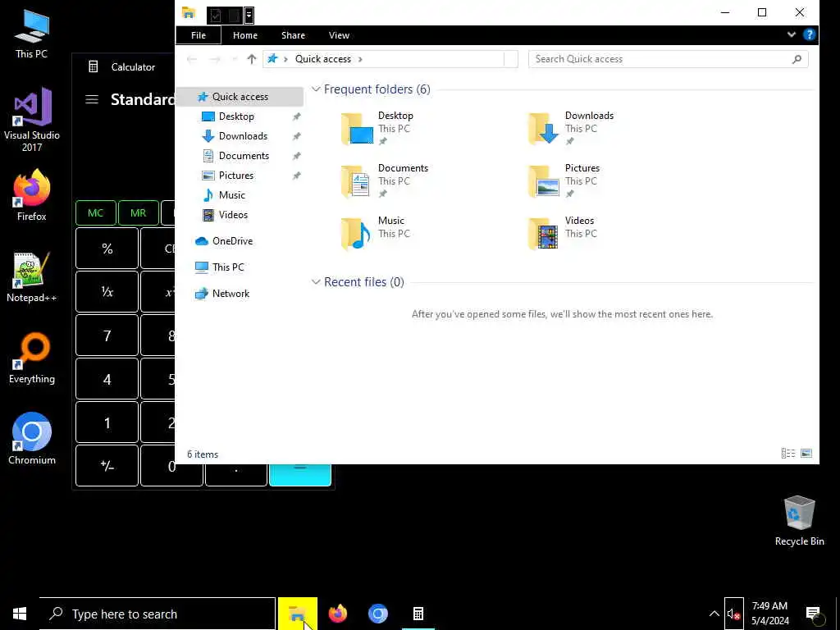Select the Pictures frequent folder icon

point(544,181)
